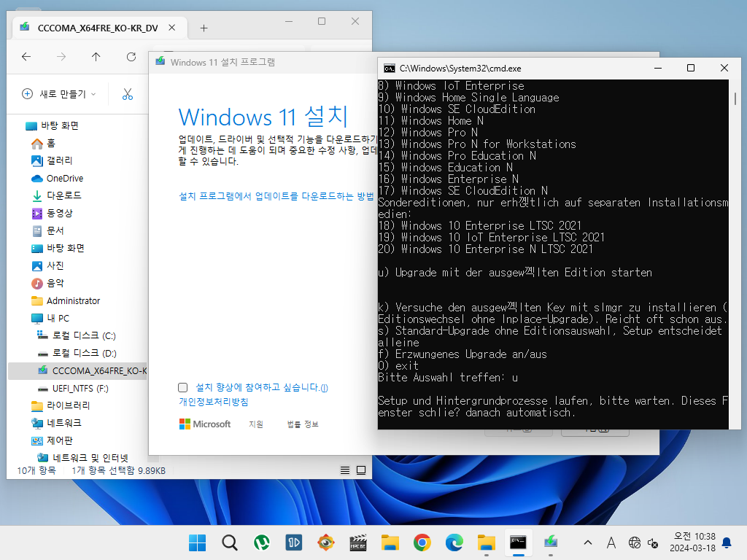The width and height of the screenshot is (747, 560).
Task: Open first File Explorer taskbar icon
Action: [390, 542]
